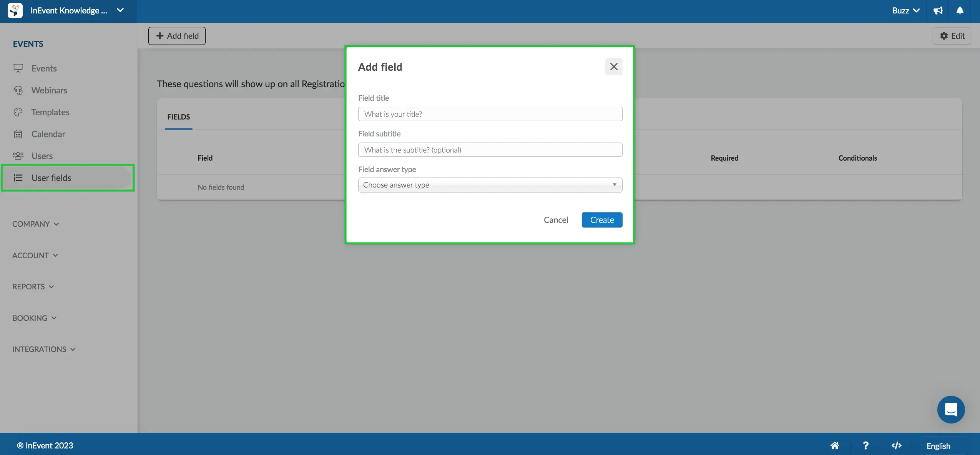Expand the REPORTS section

33,287
